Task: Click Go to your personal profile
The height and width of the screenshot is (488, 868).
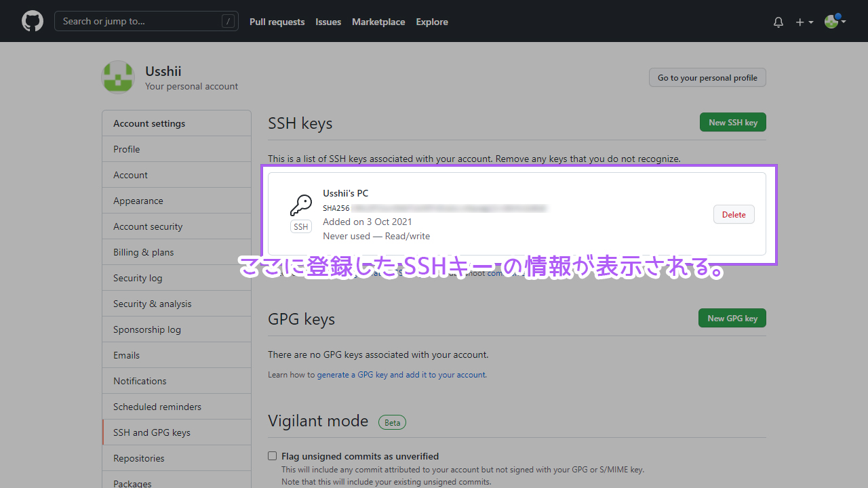Action: point(707,77)
